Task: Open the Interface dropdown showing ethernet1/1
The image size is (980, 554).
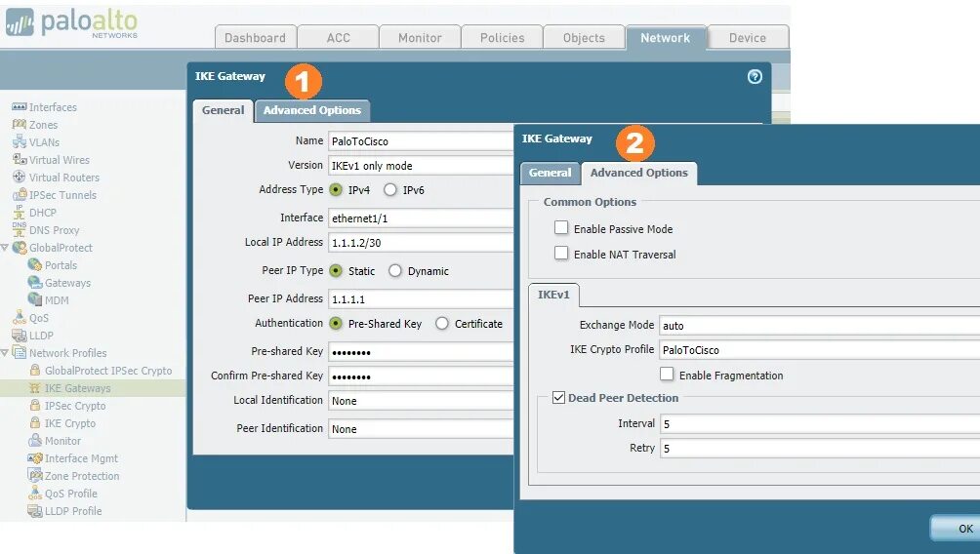Action: point(421,218)
